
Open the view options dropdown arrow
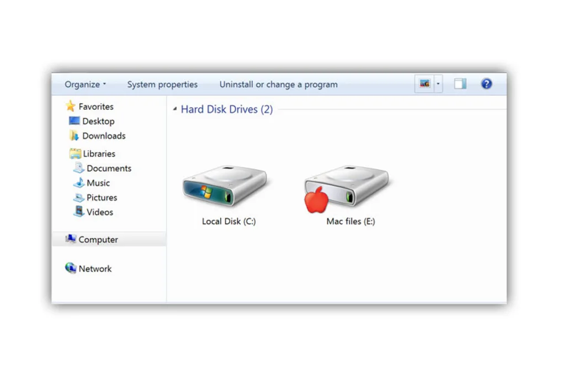coord(438,84)
